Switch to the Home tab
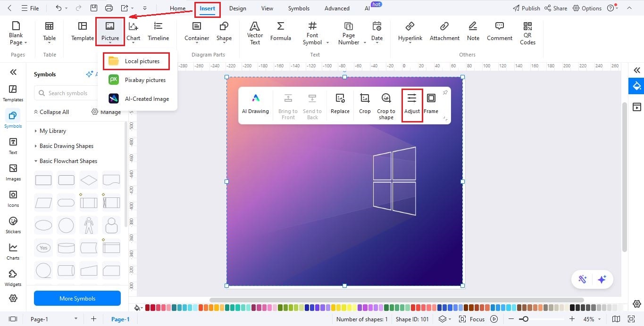The width and height of the screenshot is (644, 326). click(177, 8)
